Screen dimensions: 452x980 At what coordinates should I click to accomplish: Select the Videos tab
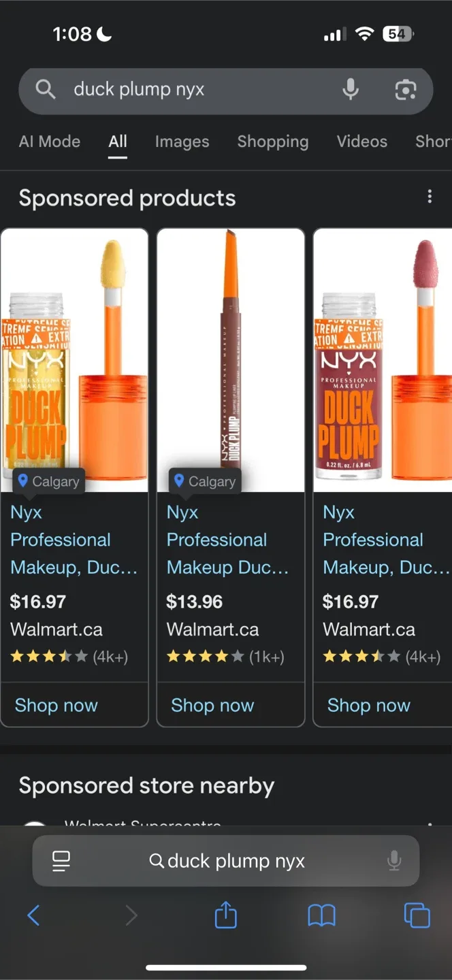coord(361,142)
